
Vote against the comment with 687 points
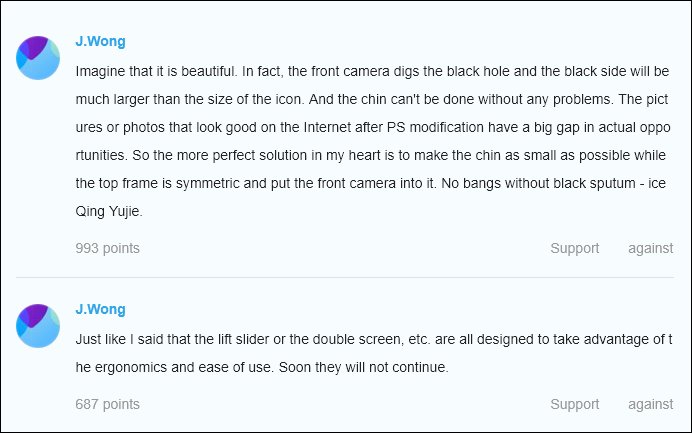[651, 404]
